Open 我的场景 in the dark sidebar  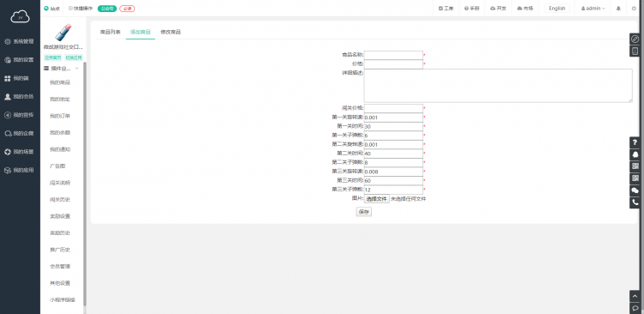[19, 152]
